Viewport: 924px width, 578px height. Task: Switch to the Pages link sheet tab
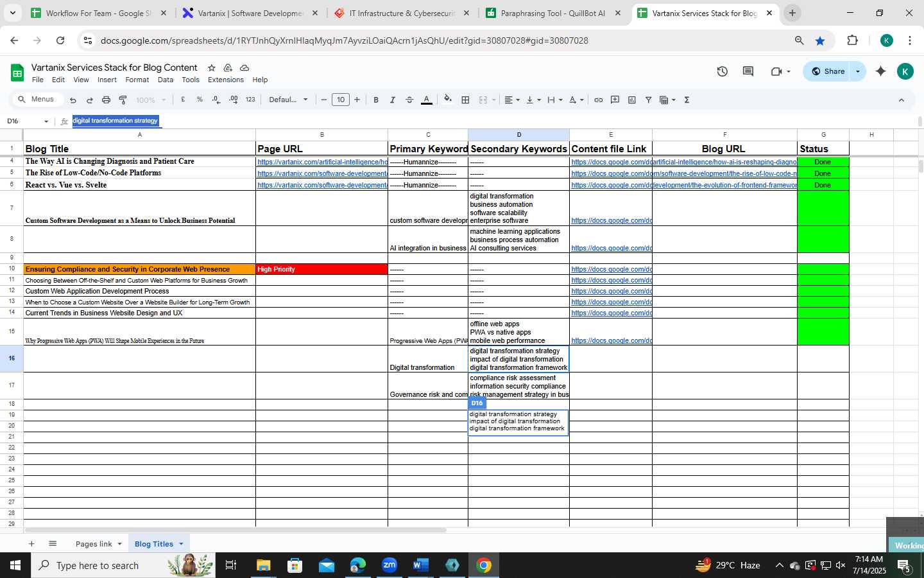coord(94,544)
